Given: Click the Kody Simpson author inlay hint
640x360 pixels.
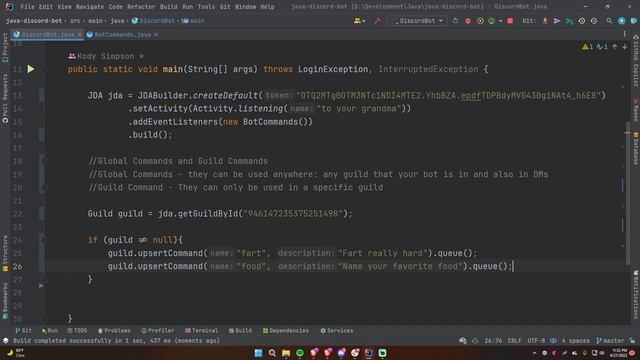Looking at the screenshot, I should coord(106,56).
